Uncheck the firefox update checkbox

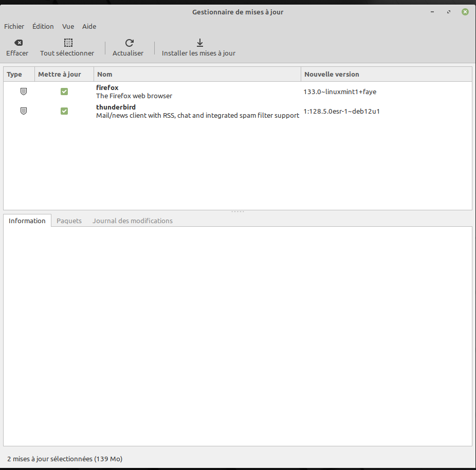[64, 92]
